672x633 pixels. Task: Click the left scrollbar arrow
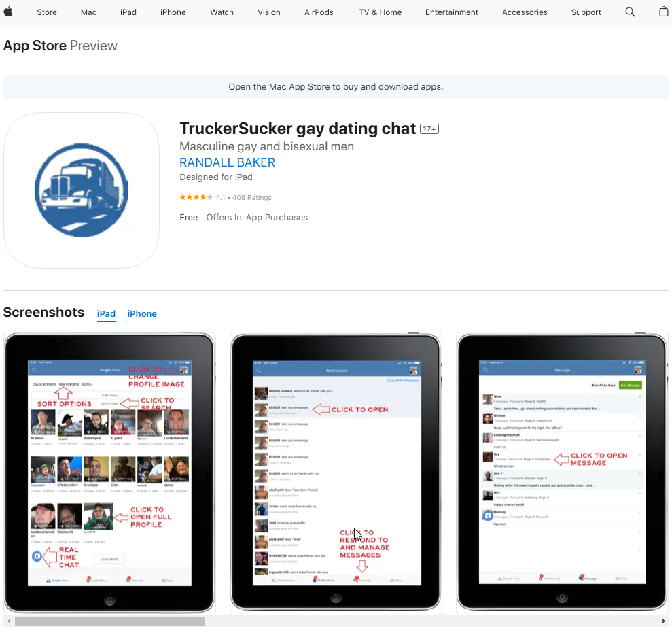coord(9,621)
